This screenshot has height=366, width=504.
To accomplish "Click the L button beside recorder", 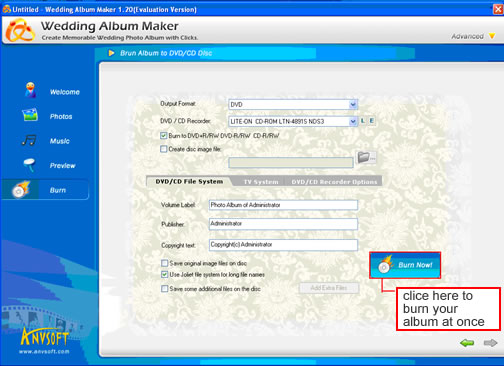I will [363, 121].
